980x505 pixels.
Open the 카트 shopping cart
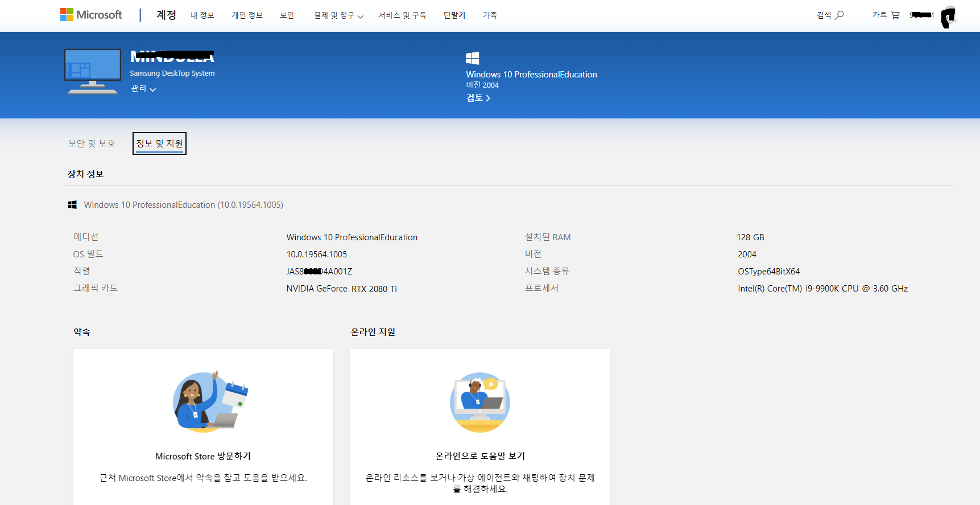[x=886, y=15]
